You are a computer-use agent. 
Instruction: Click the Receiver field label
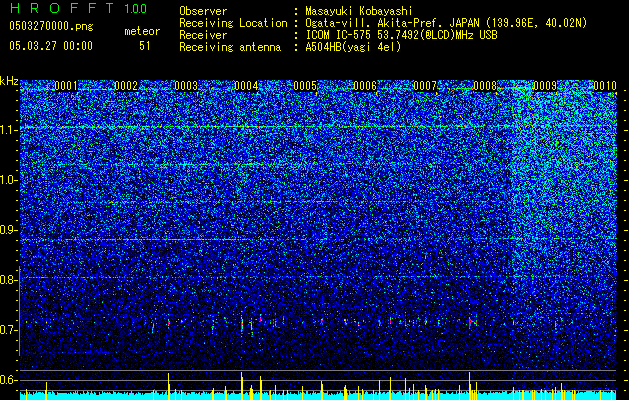click(203, 35)
